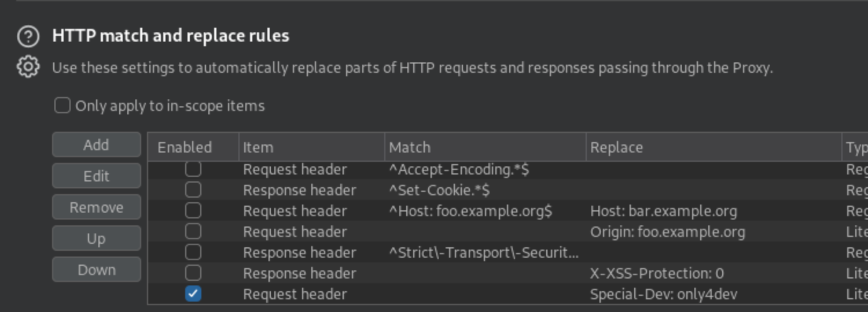Sort by the Enabled column header
868x312 pixels.
coord(193,147)
